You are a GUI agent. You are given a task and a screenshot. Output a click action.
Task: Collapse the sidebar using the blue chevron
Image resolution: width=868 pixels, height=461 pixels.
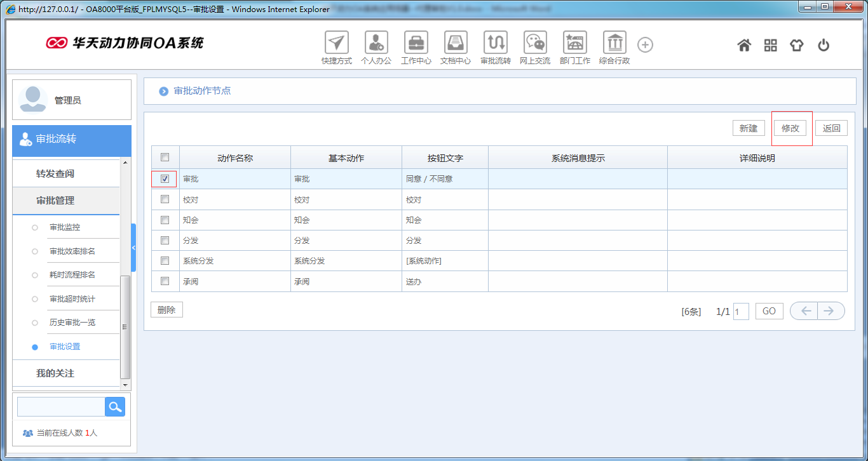(x=133, y=248)
